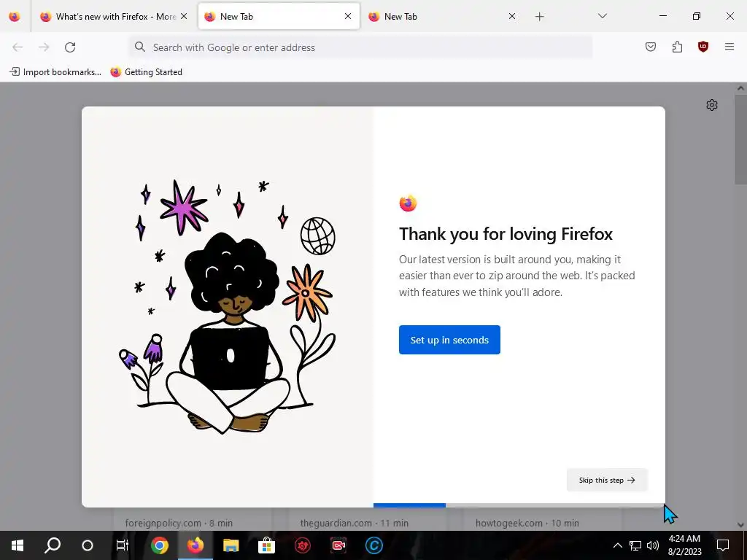Go back with the back arrow
This screenshot has height=560, width=747.
click(18, 47)
